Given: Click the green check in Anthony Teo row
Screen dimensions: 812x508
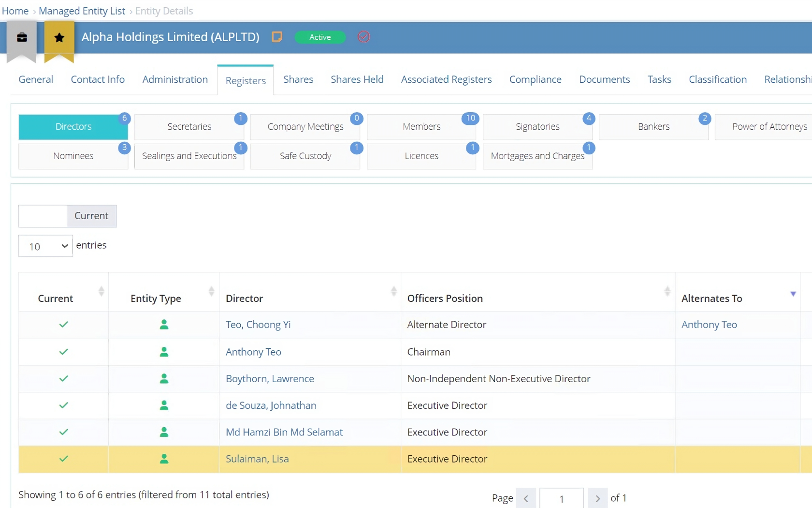Looking at the screenshot, I should coord(63,352).
